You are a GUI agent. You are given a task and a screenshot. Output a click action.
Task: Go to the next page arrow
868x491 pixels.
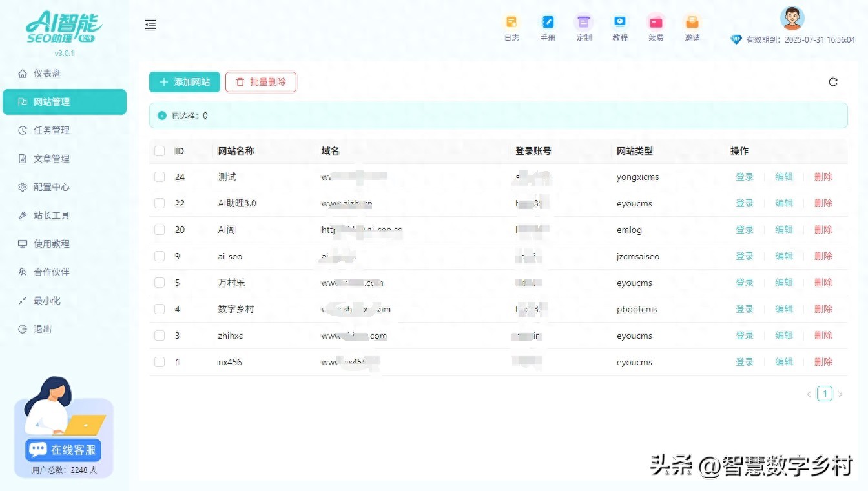[840, 394]
